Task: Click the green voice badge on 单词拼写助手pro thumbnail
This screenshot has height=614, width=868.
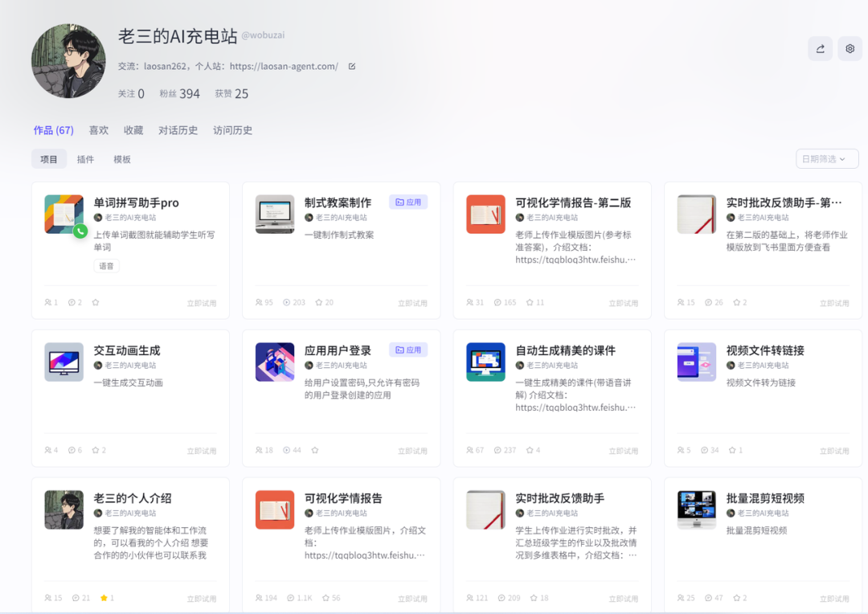Action: (80, 231)
